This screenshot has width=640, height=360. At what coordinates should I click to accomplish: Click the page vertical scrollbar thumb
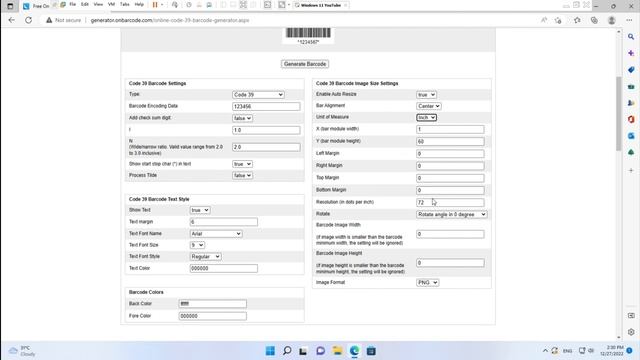(619, 113)
